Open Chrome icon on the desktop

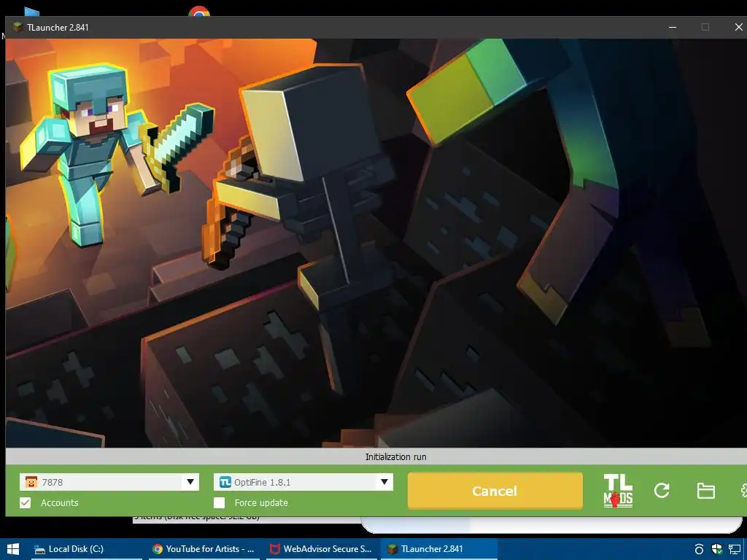click(199, 12)
